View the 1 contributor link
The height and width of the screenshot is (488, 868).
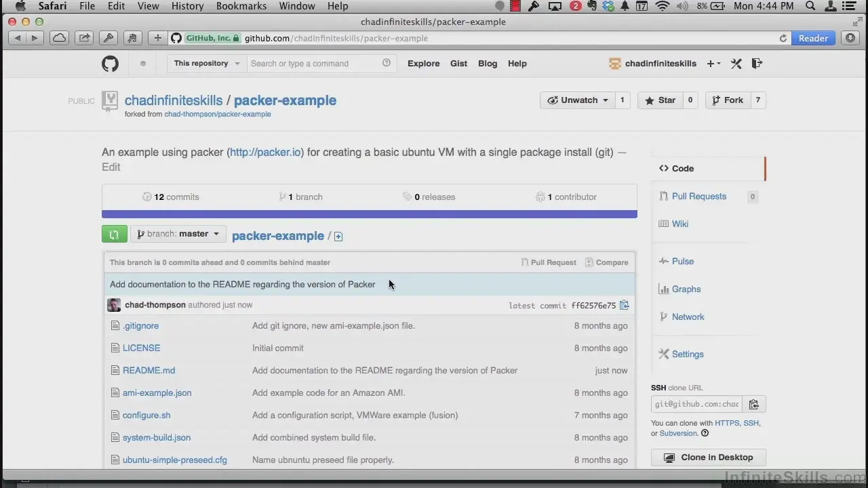566,197
